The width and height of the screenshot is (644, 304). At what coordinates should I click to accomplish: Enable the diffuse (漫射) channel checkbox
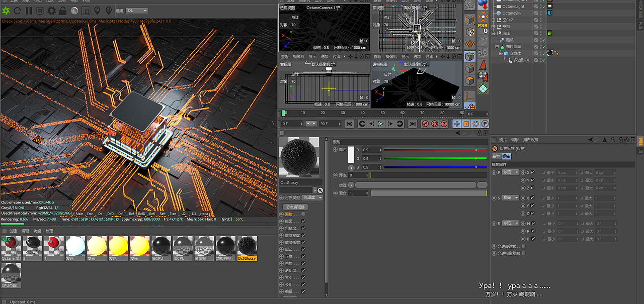[x=303, y=214]
